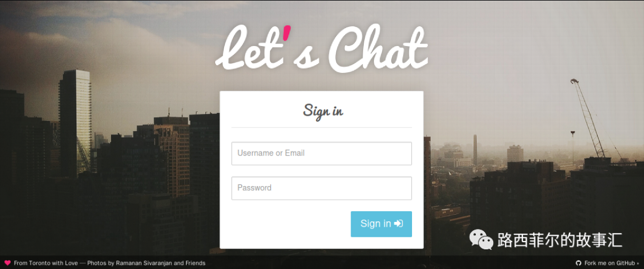Image resolution: width=644 pixels, height=269 pixels.
Task: Click the » arrow after Fork me on GitHub
Action: click(638, 263)
